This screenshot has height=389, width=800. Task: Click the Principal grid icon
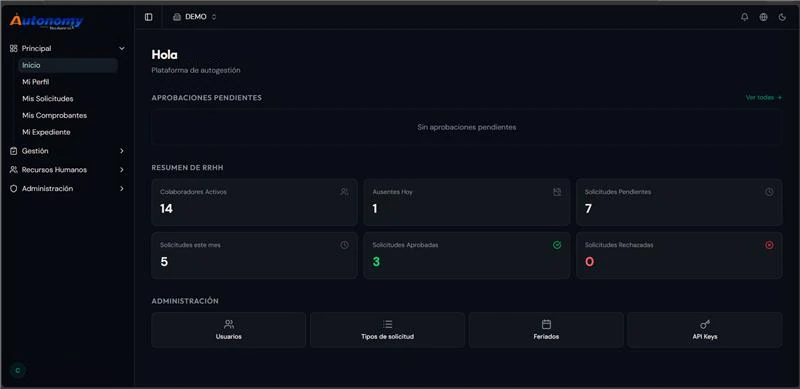(x=14, y=48)
